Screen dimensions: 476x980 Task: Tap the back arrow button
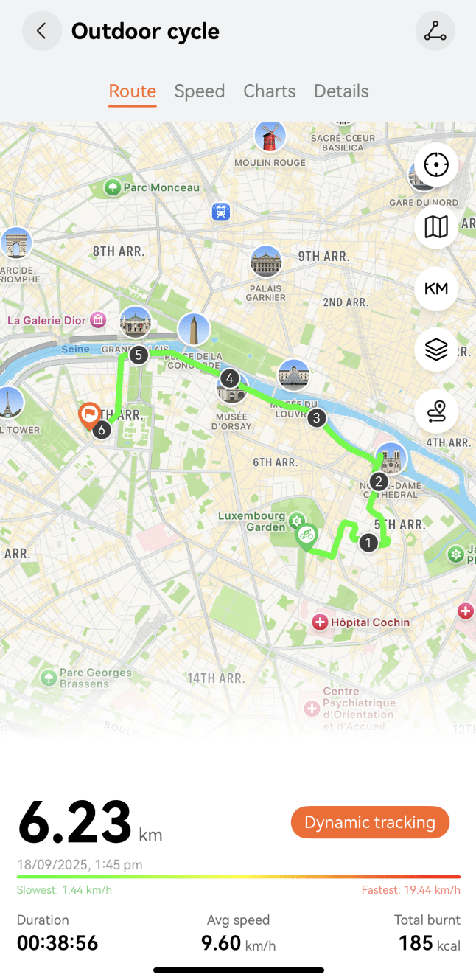coord(41,31)
